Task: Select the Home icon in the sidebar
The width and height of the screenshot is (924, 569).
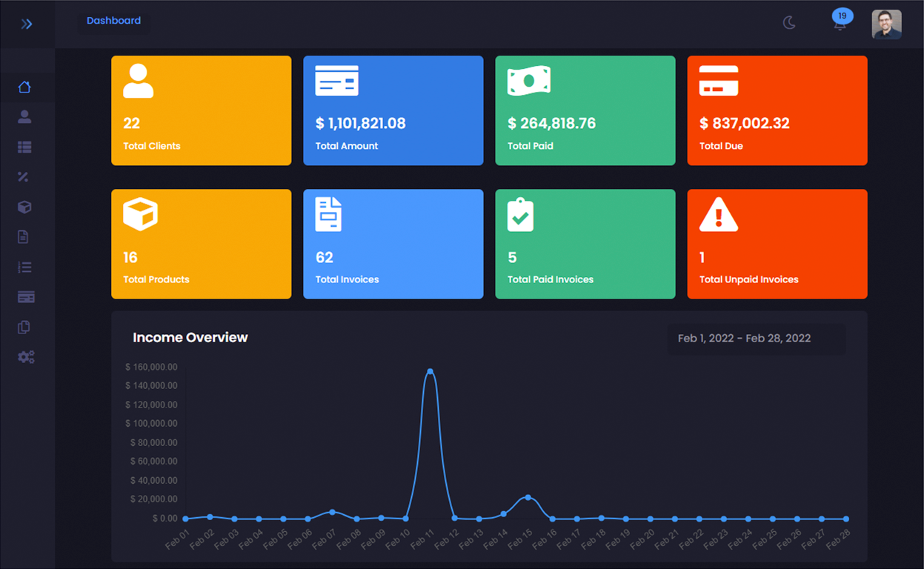Action: tap(24, 87)
